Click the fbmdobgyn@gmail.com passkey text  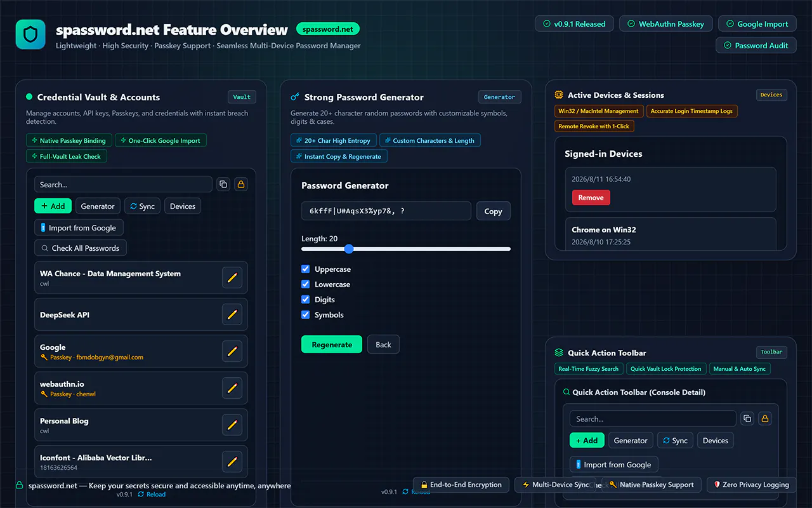[x=110, y=358]
